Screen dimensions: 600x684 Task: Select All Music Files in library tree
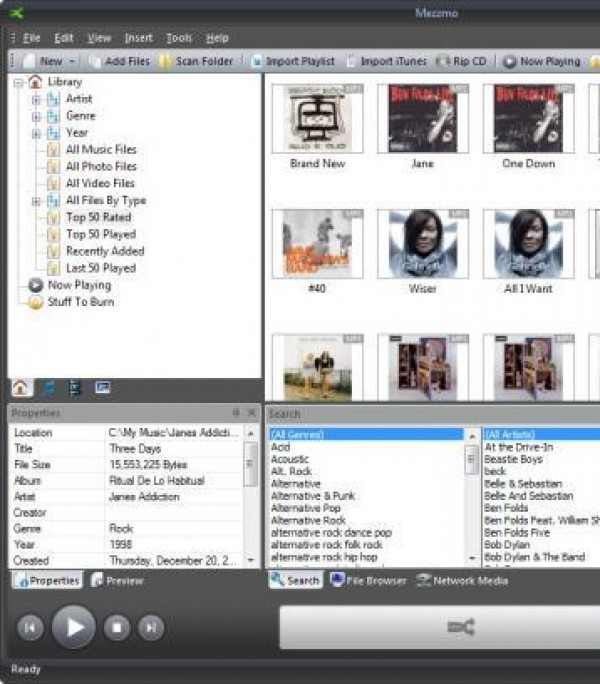[x=101, y=150]
